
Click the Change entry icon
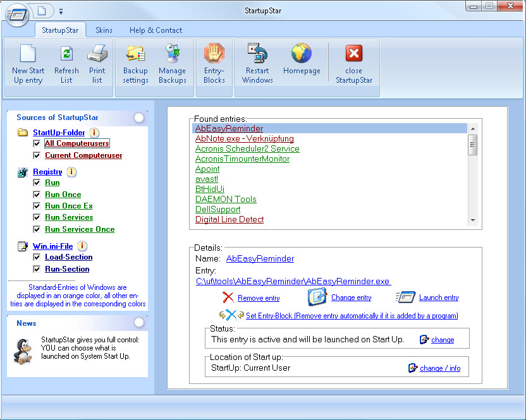click(317, 297)
